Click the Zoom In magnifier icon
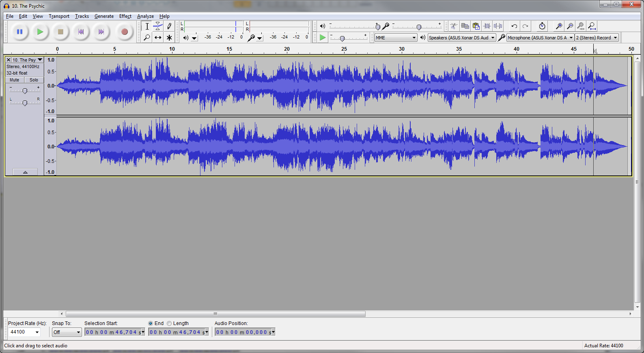This screenshot has width=644, height=353. pyautogui.click(x=559, y=26)
